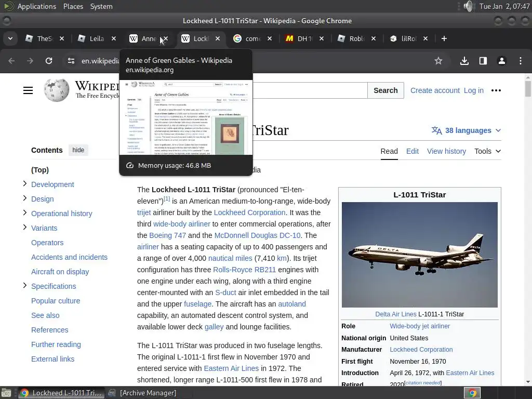Screen dimensions: 532x399
Task: Expand the Variants section chevron
Action: pos(25,228)
